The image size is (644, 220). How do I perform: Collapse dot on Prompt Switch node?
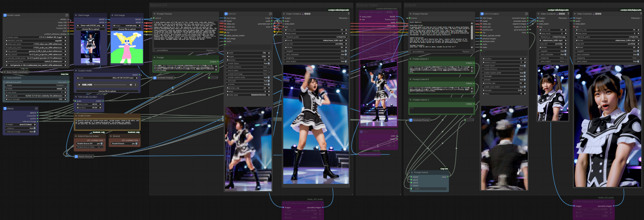pyautogui.click(x=412, y=172)
